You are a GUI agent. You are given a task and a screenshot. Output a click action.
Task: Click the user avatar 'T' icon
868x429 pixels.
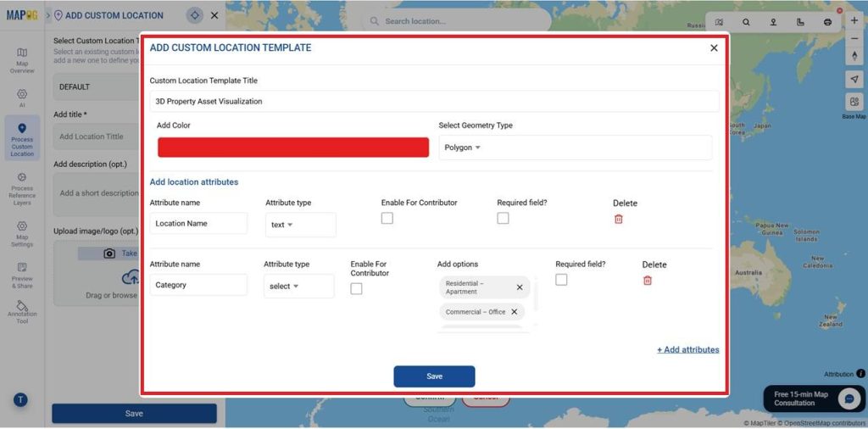pos(20,399)
